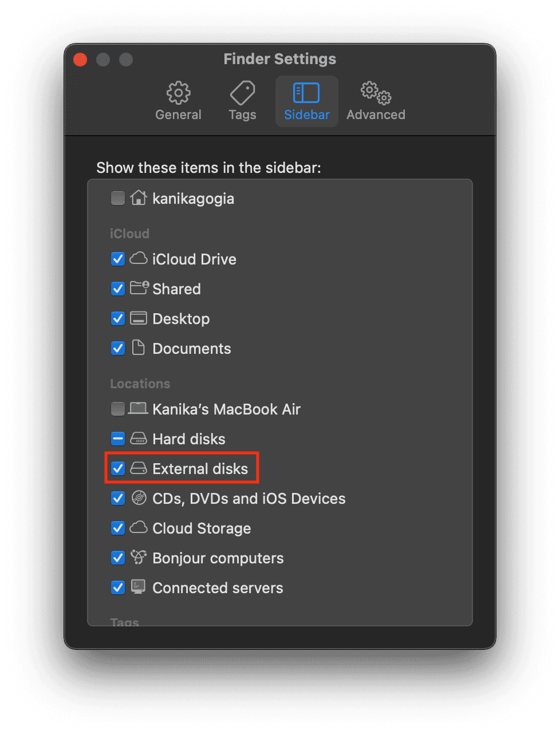Image resolution: width=560 pixels, height=734 pixels.
Task: Click the Bonjour computers icon
Action: click(x=139, y=558)
